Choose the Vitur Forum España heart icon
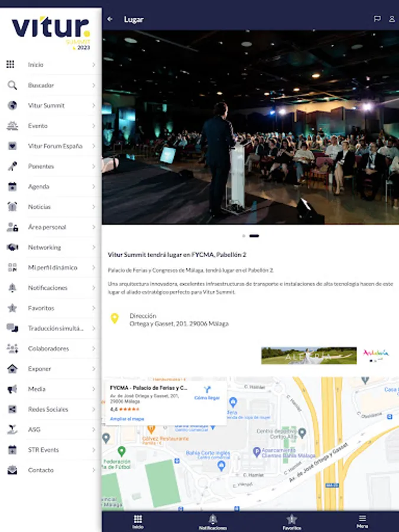 pyautogui.click(x=12, y=146)
